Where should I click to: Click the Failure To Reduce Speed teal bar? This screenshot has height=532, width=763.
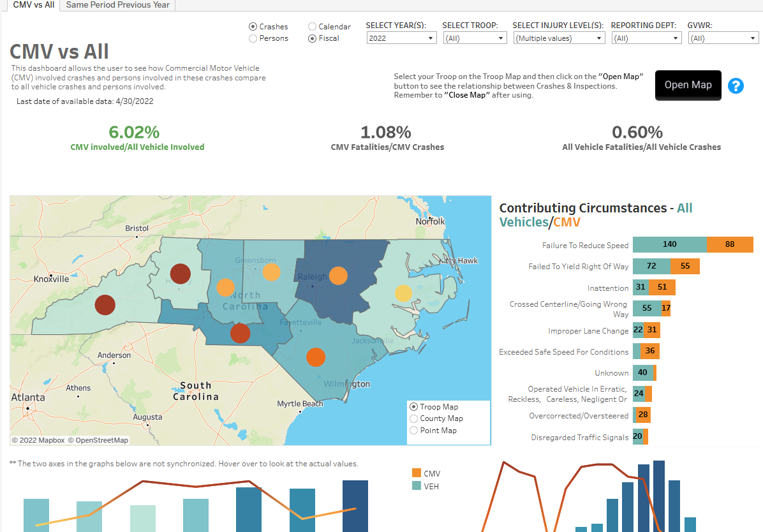669,244
